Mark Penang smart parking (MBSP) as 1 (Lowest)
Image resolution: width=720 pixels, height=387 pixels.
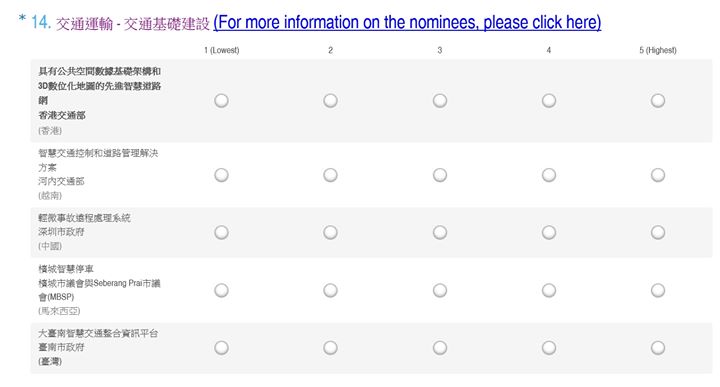[x=221, y=290]
